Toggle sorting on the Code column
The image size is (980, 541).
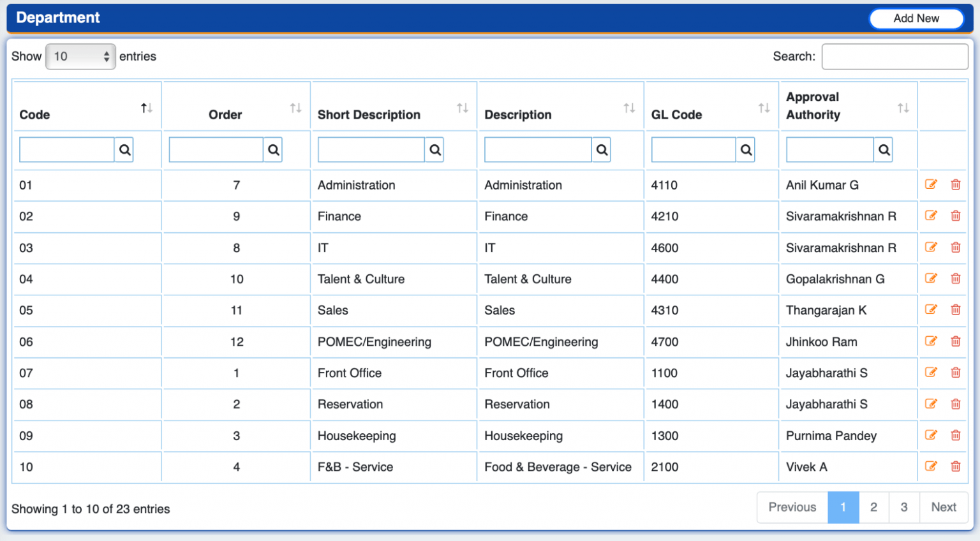click(x=146, y=107)
